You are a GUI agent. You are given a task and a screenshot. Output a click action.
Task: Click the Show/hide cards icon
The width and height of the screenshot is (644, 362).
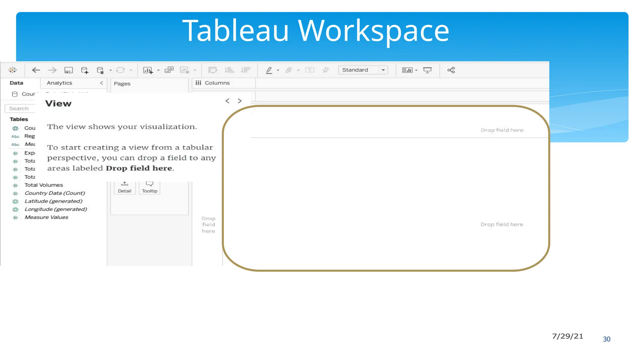407,70
